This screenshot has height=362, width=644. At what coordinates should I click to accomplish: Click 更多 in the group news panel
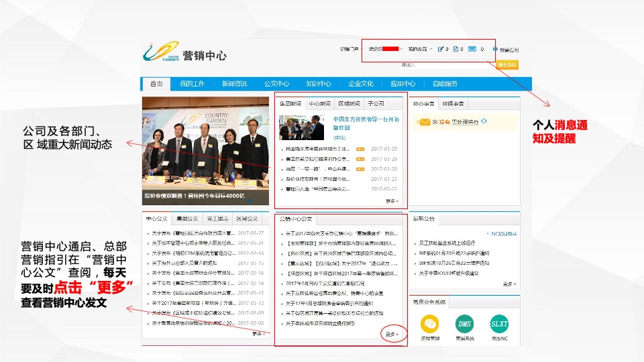(392, 201)
